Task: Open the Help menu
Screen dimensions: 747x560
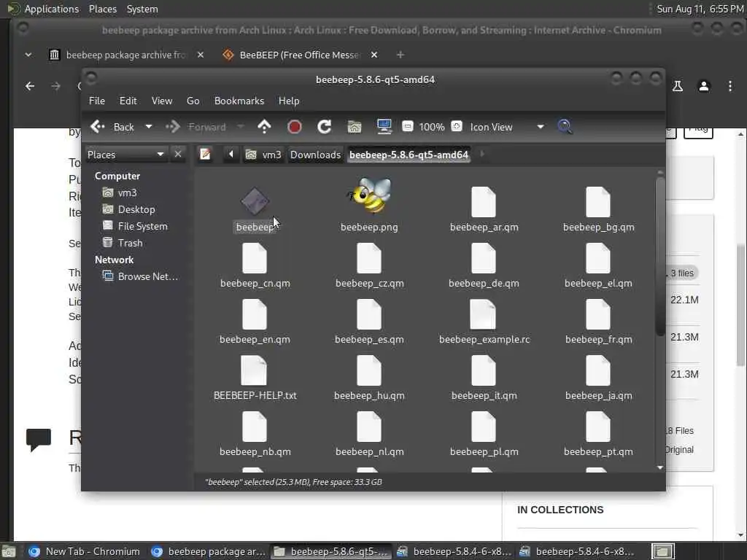Action: coord(289,101)
